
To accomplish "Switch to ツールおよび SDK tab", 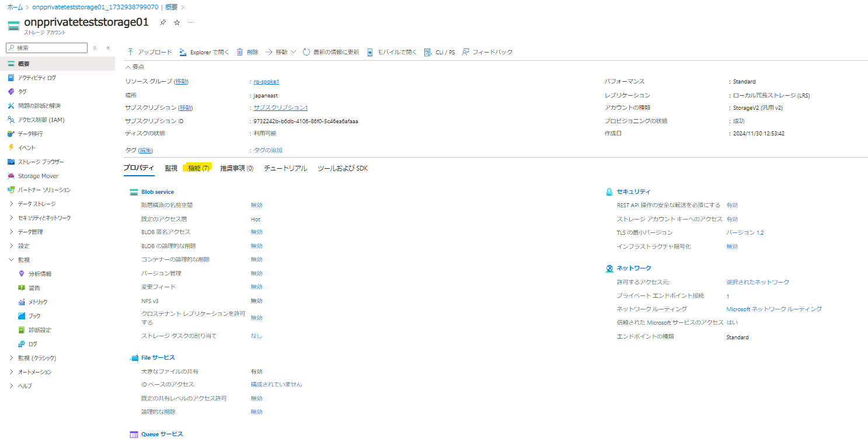I will 343,168.
